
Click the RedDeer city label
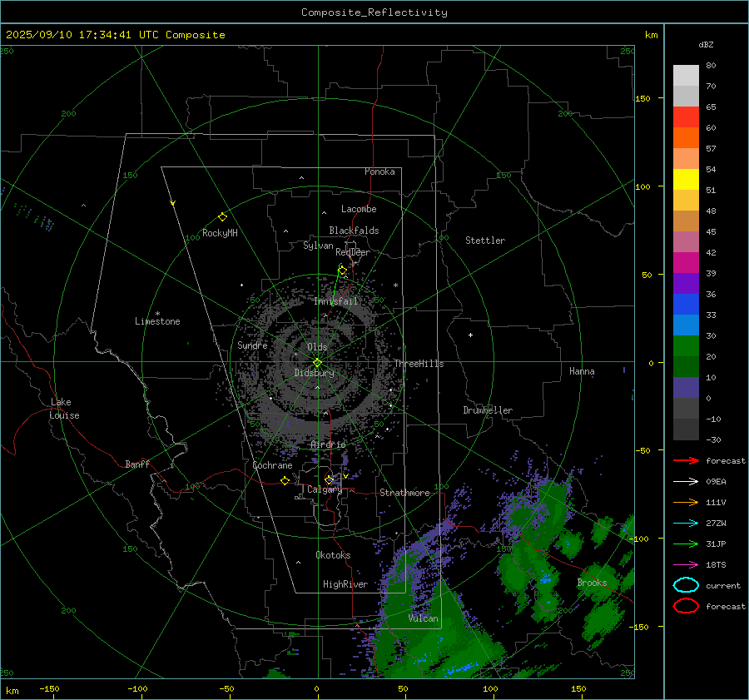click(353, 252)
